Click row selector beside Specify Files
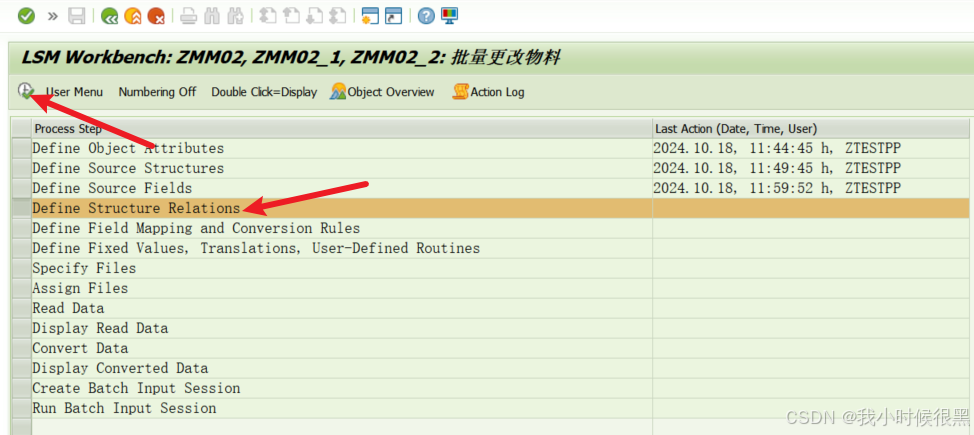This screenshot has height=435, width=974. tap(22, 268)
